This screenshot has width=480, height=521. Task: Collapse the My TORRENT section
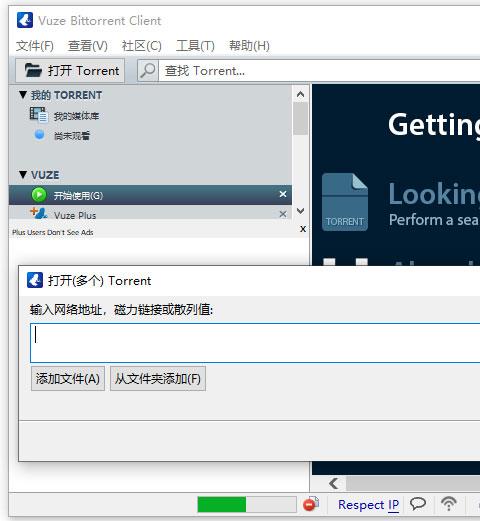point(23,95)
